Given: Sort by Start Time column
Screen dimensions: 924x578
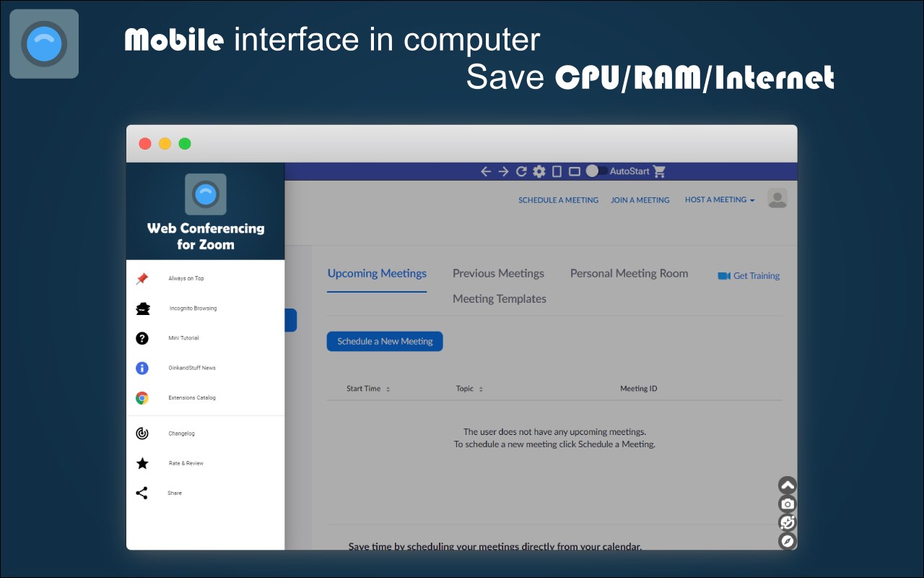Looking at the screenshot, I should point(368,389).
